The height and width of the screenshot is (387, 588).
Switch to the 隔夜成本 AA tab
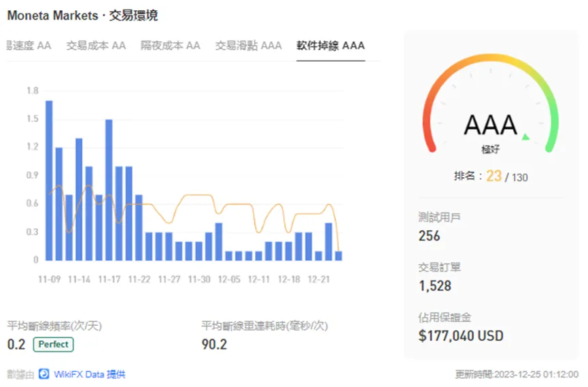tap(170, 45)
